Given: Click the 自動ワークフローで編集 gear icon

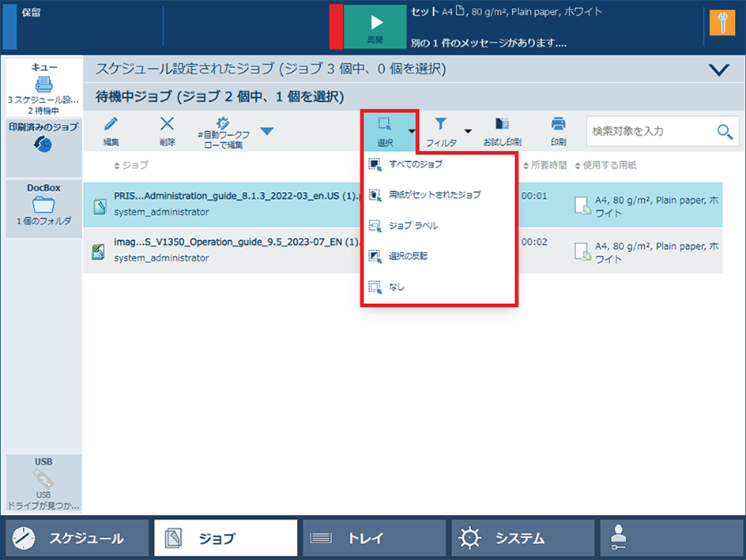Looking at the screenshot, I should (222, 123).
